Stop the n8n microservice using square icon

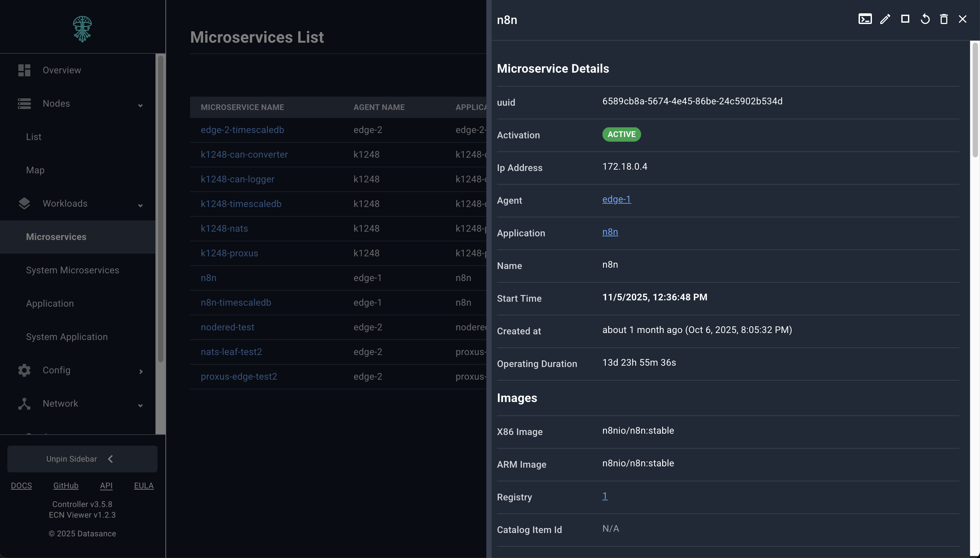(905, 19)
